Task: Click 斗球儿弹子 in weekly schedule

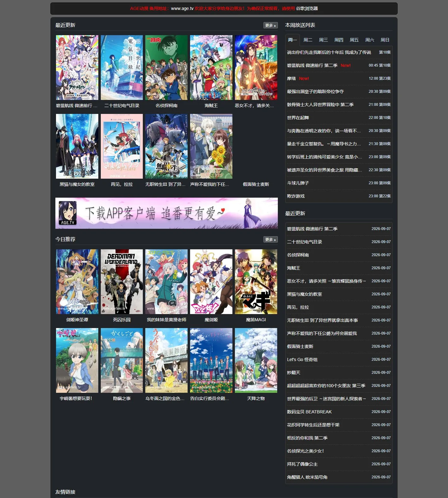Action: pyautogui.click(x=298, y=183)
